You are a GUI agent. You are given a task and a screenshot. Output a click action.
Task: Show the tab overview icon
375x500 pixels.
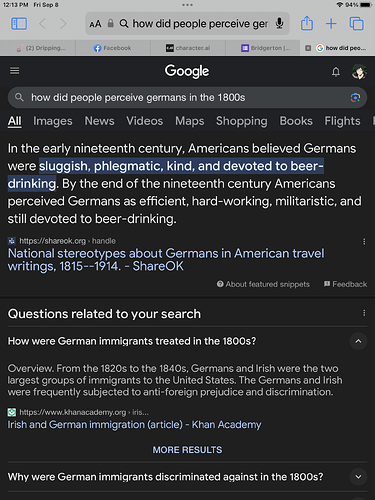(356, 24)
